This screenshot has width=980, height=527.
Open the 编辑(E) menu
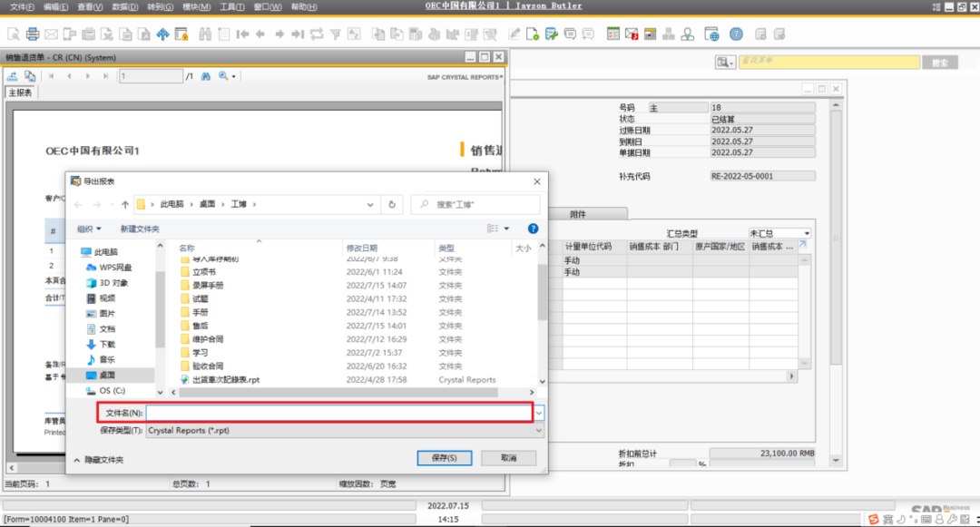(55, 7)
